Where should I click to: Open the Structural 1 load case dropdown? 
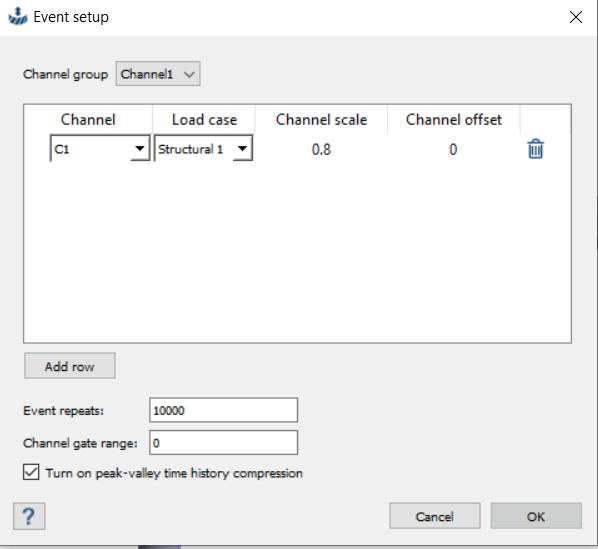click(x=203, y=148)
